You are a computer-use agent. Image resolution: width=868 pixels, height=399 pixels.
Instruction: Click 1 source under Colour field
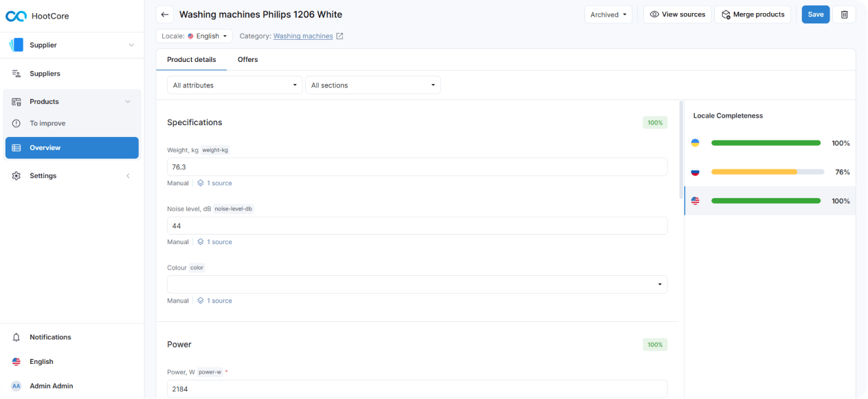220,301
